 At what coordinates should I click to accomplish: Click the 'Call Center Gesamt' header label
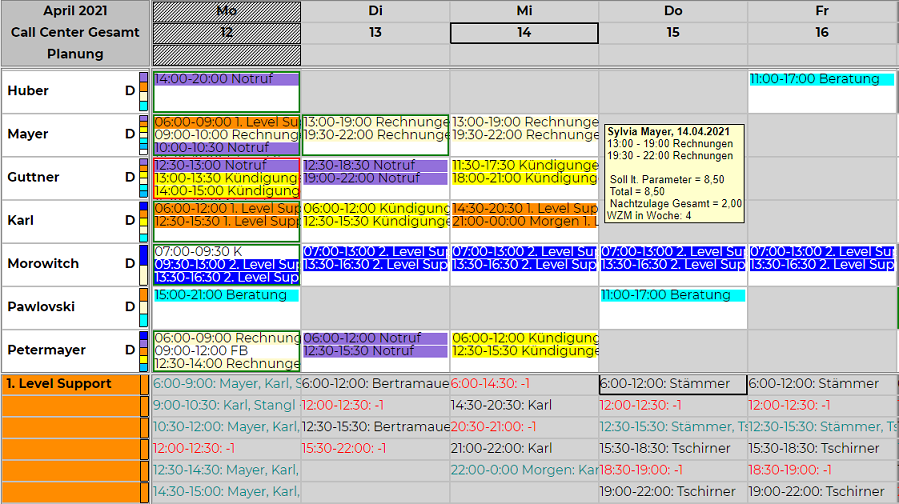coord(75,32)
